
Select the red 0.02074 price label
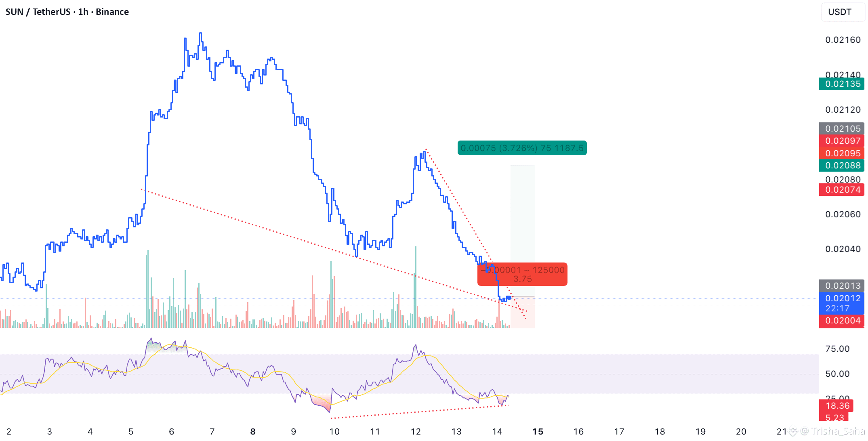[x=842, y=190]
